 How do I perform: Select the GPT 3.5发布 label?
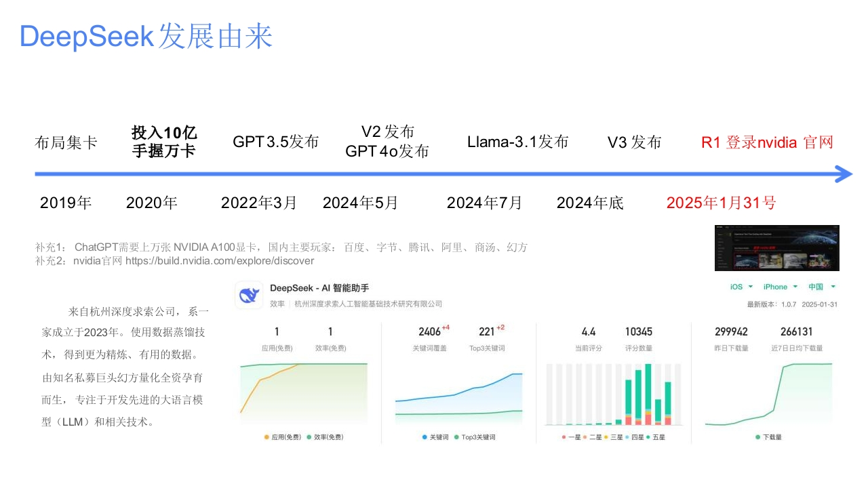[275, 142]
